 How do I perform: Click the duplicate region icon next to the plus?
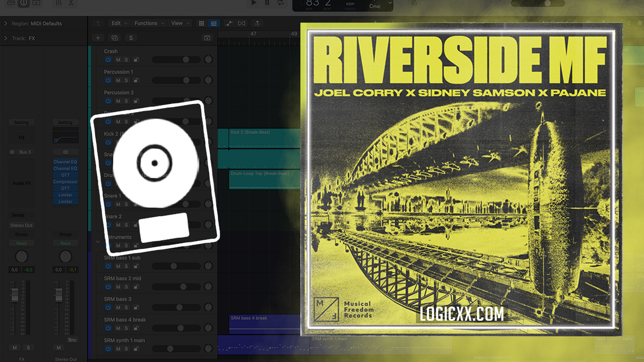coord(114,38)
